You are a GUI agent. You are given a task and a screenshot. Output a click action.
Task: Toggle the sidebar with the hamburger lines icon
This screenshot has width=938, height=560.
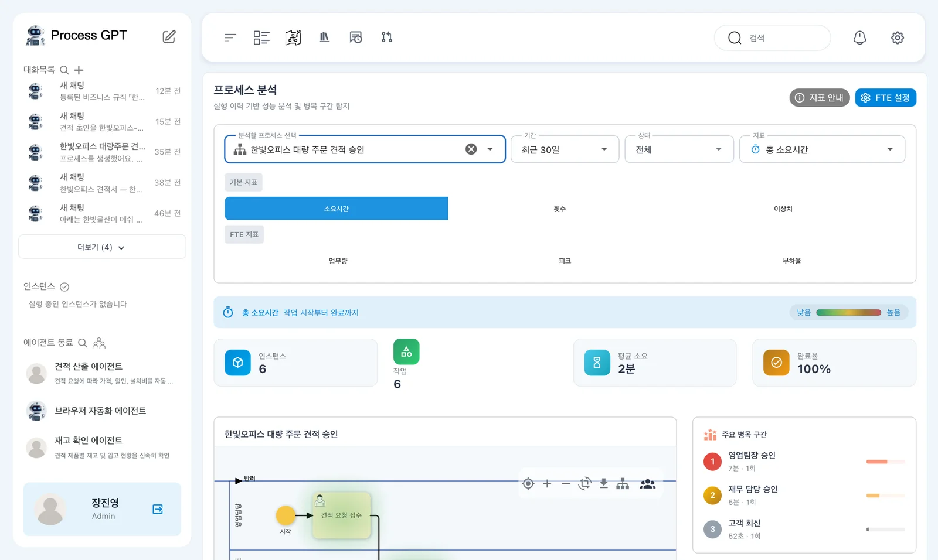tap(230, 37)
